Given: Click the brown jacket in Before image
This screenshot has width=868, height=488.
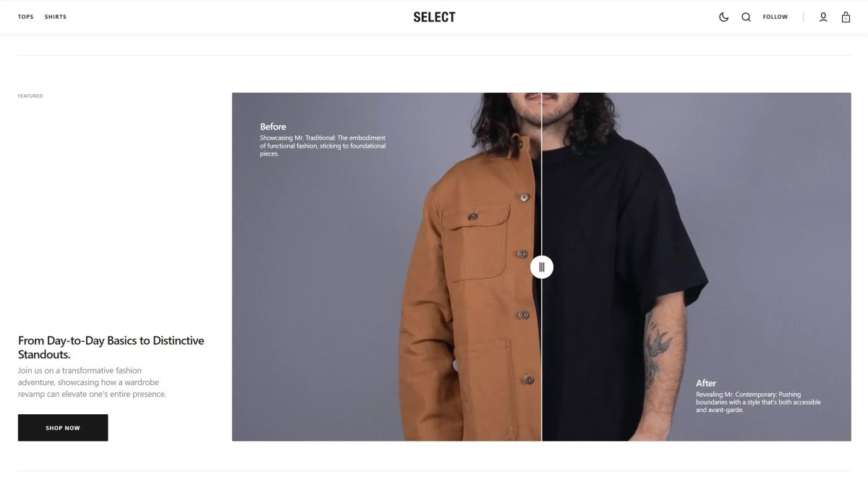Looking at the screenshot, I should (x=470, y=290).
